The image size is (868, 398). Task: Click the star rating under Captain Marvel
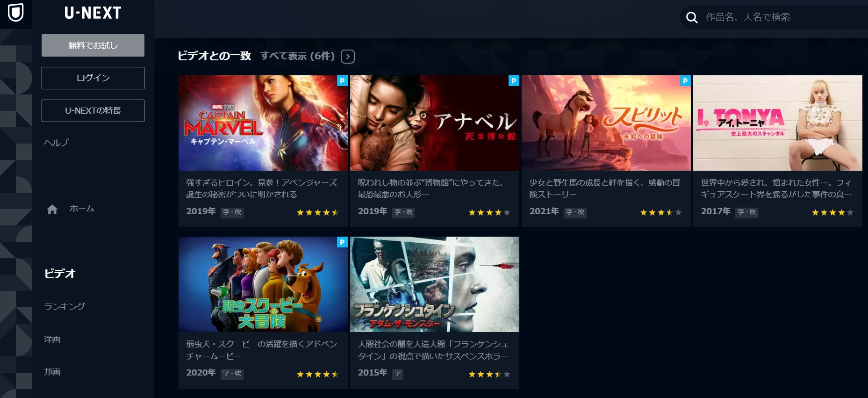tap(318, 212)
